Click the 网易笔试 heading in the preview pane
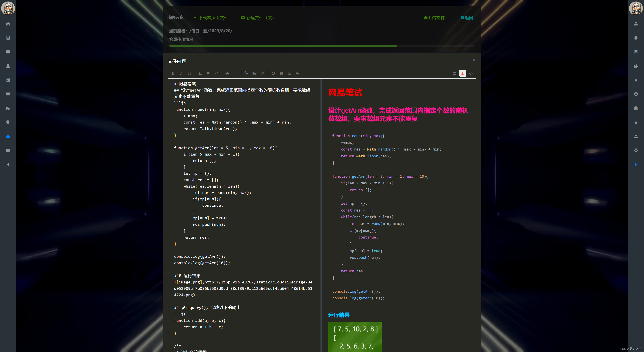Image resolution: width=644 pixels, height=352 pixels. point(345,92)
